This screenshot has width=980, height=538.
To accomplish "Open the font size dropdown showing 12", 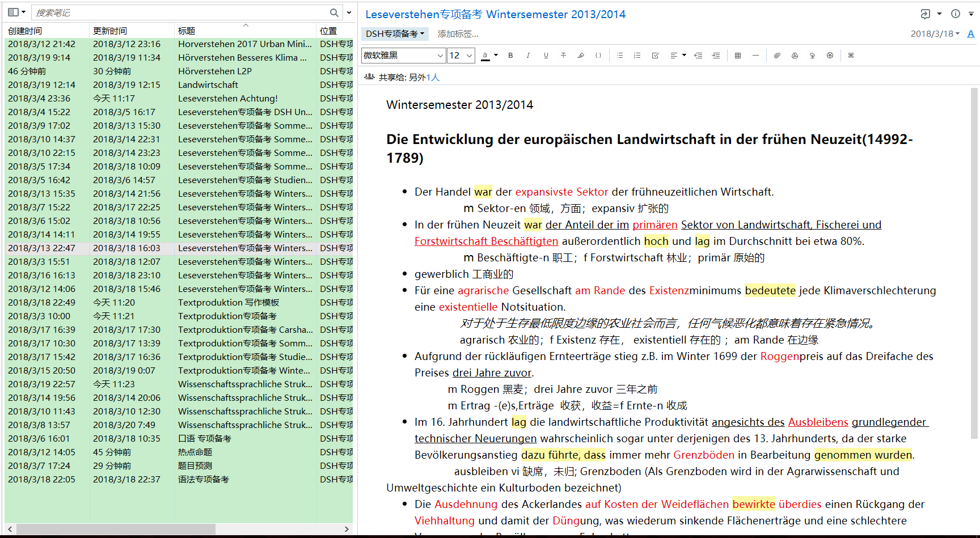I will (461, 56).
